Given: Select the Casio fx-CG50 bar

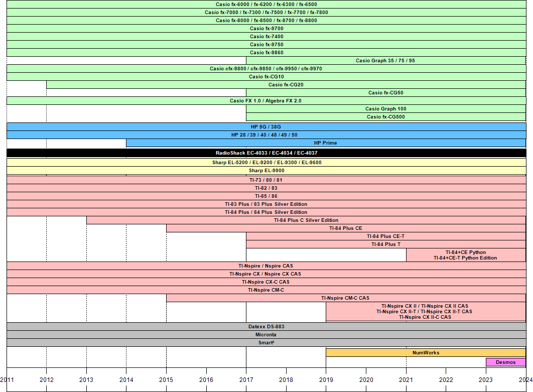Looking at the screenshot, I should pyautogui.click(x=386, y=92).
